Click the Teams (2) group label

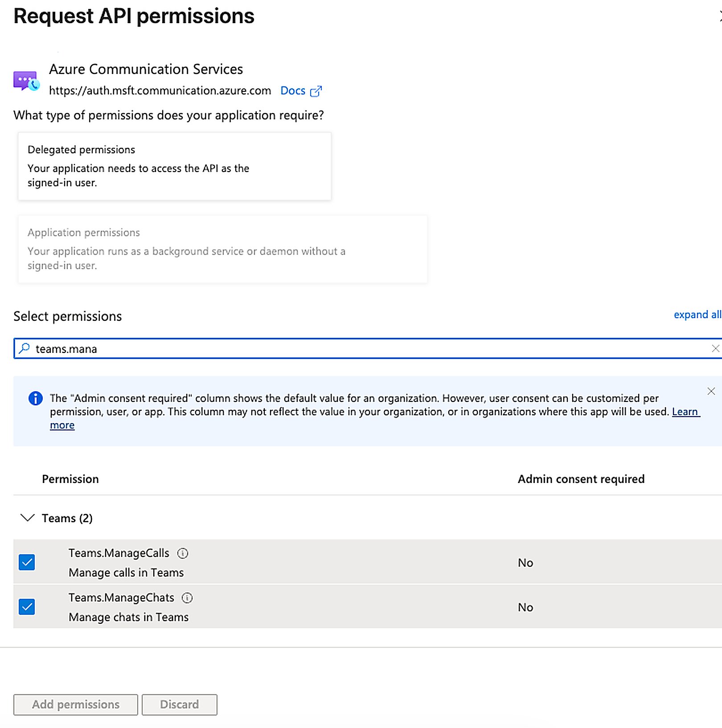pos(67,518)
